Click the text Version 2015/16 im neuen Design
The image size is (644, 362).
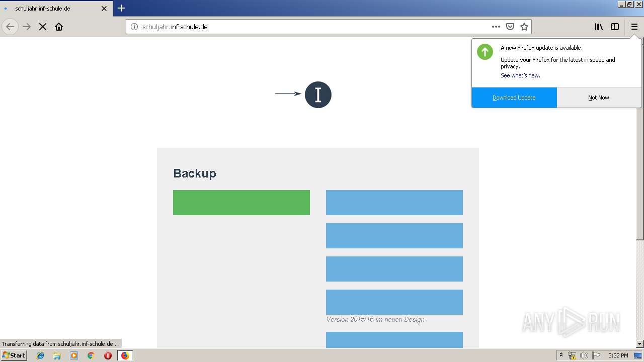(x=375, y=319)
